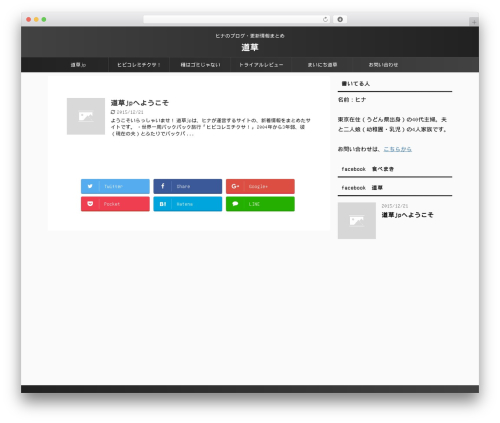500x423 pixels.
Task: Open main post title 道草Jpへようこそ
Action: tap(140, 103)
